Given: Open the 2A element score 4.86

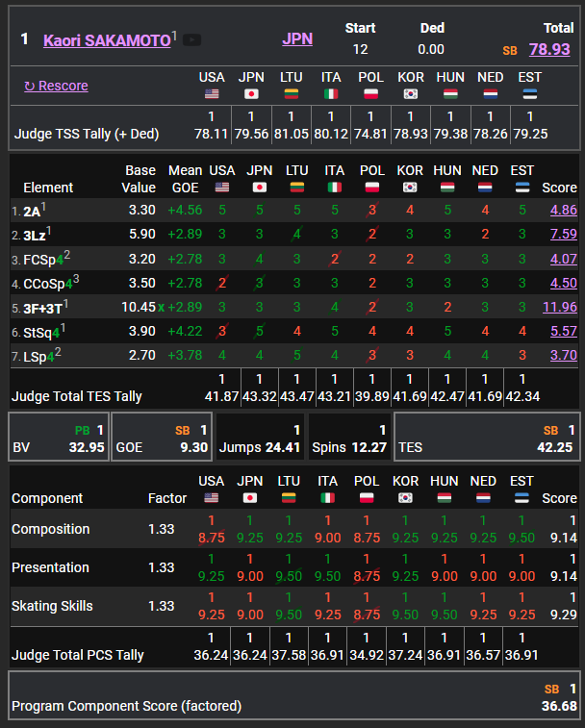Looking at the screenshot, I should click(x=563, y=210).
